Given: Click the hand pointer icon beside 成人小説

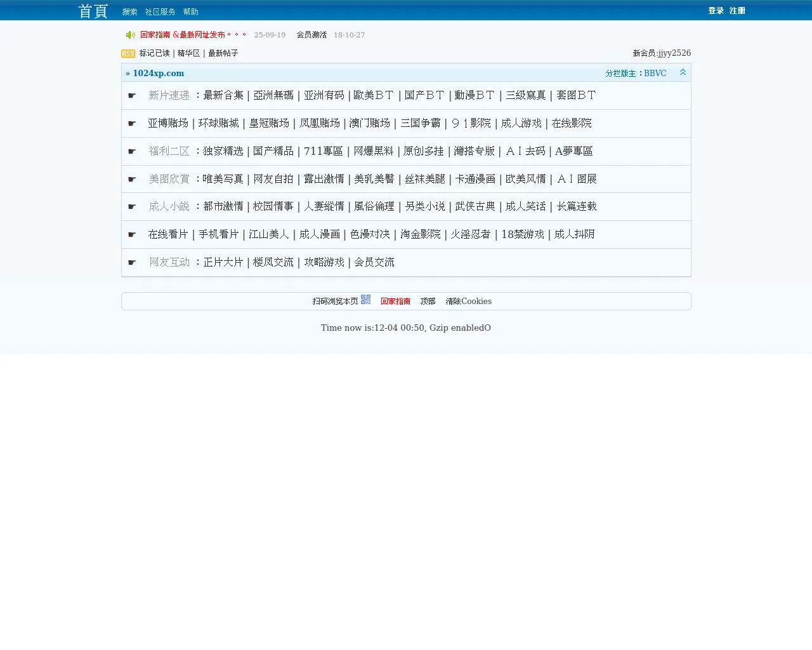Looking at the screenshot, I should 131,206.
